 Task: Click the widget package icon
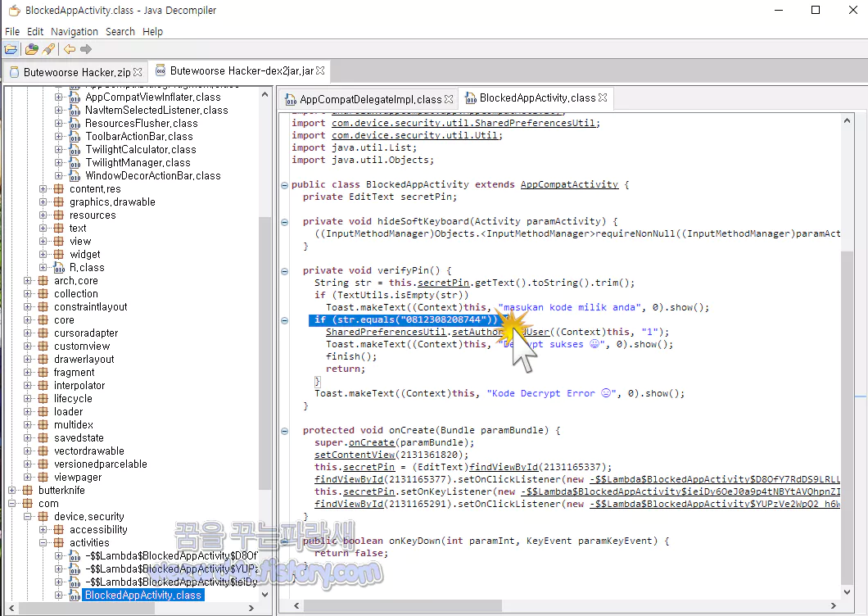[59, 254]
